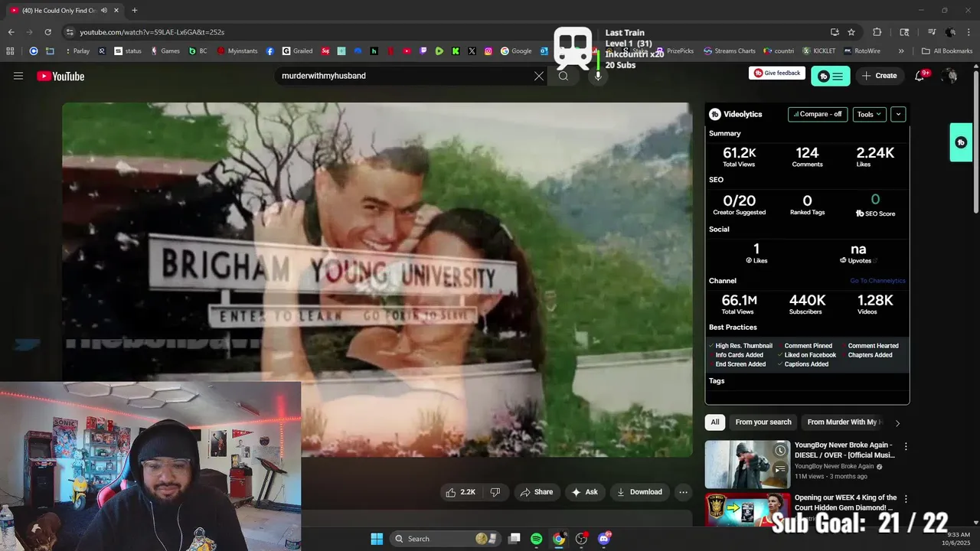Toggle Compare - off in Videolytics
Viewport: 980px width, 551px height.
[x=818, y=114]
